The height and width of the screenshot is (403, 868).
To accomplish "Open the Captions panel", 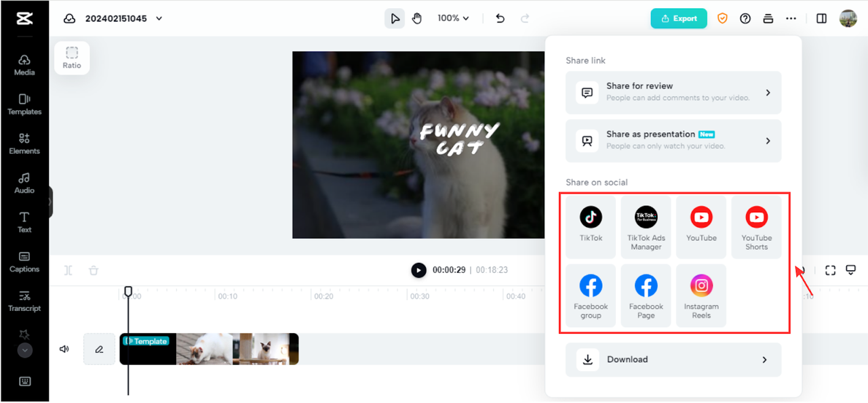I will click(24, 261).
